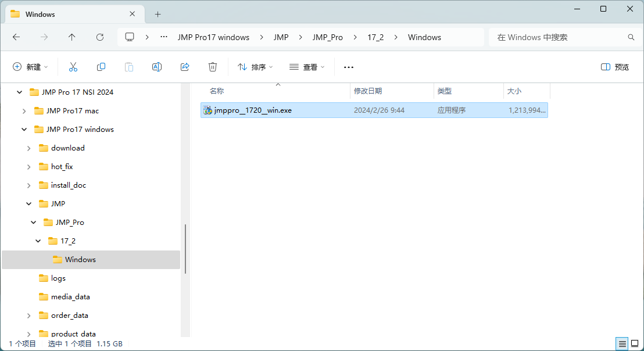
Task: Click the Cut scissors icon
Action: point(73,67)
